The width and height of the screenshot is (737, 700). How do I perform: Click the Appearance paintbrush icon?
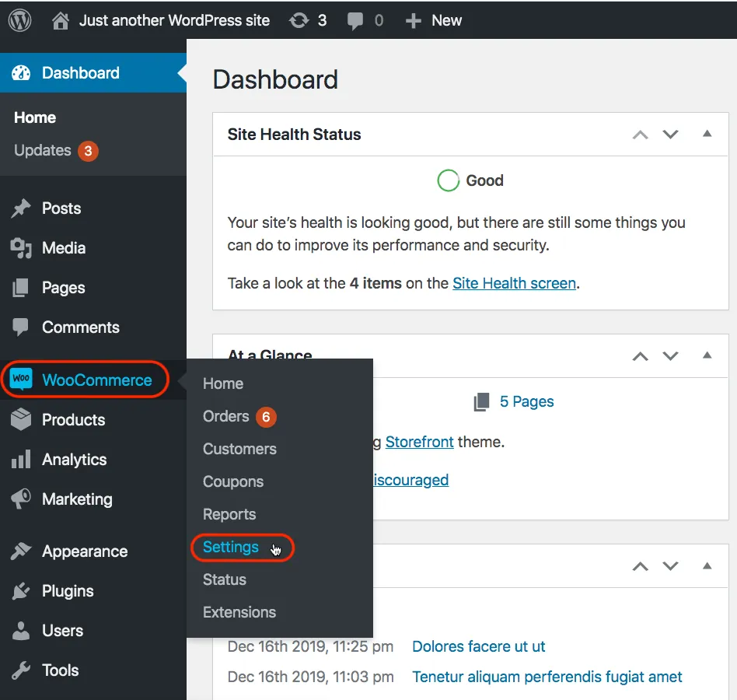21,551
